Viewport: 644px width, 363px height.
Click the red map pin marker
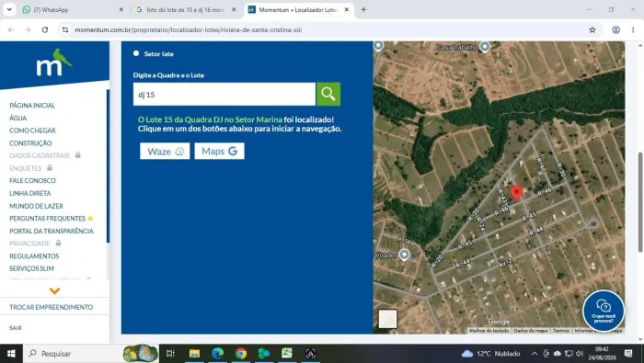click(x=516, y=193)
